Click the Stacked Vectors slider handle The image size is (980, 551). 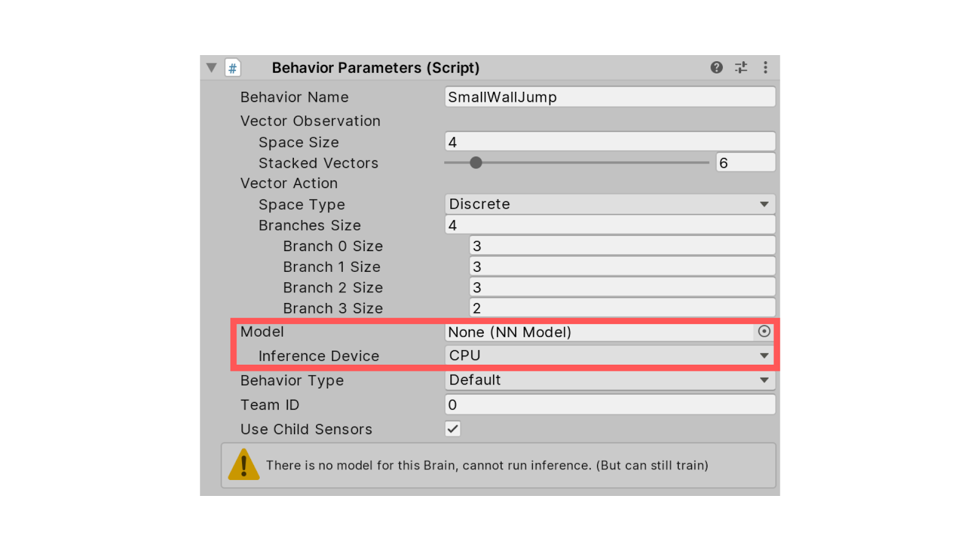pyautogui.click(x=476, y=162)
